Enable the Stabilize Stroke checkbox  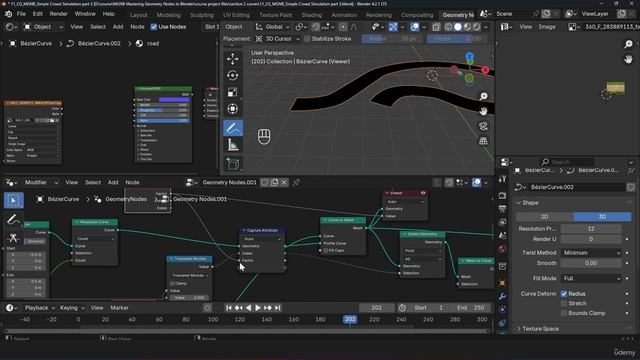(x=307, y=39)
